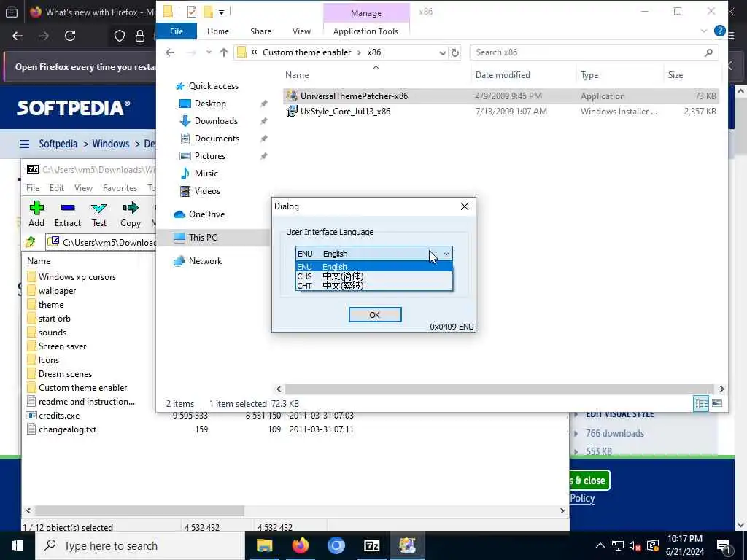The image size is (747, 560).
Task: Click Firefox shield tracking protection icon
Action: pyautogui.click(x=120, y=36)
